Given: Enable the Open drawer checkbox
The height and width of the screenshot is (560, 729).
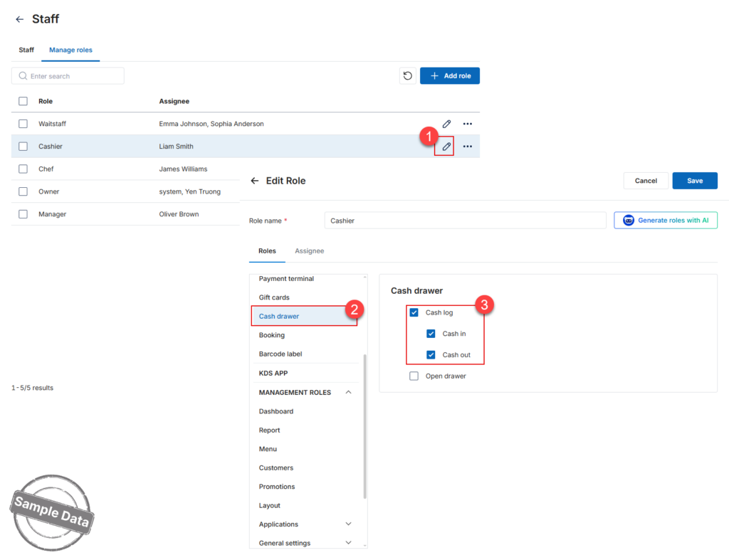Looking at the screenshot, I should 414,376.
